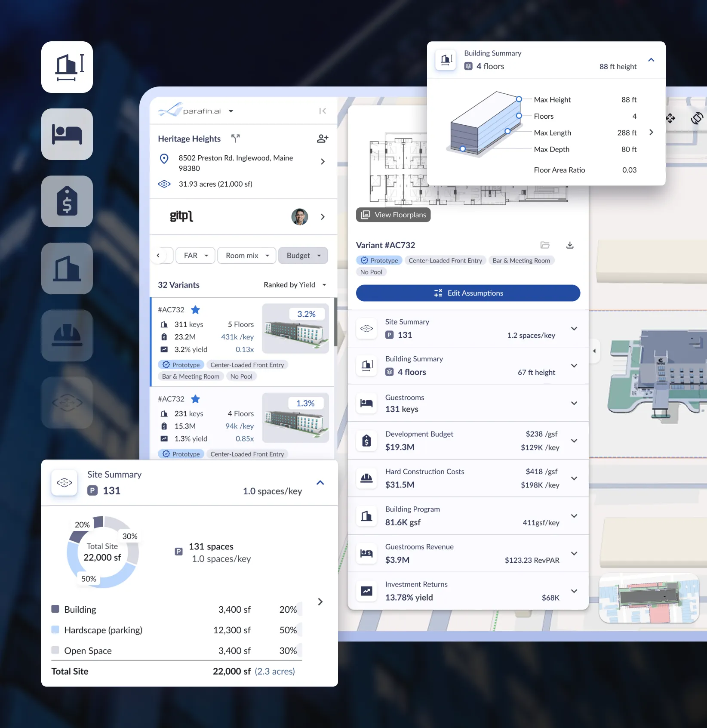Expand the Guestrooms 131 keys section
The image size is (707, 728).
tap(574, 403)
